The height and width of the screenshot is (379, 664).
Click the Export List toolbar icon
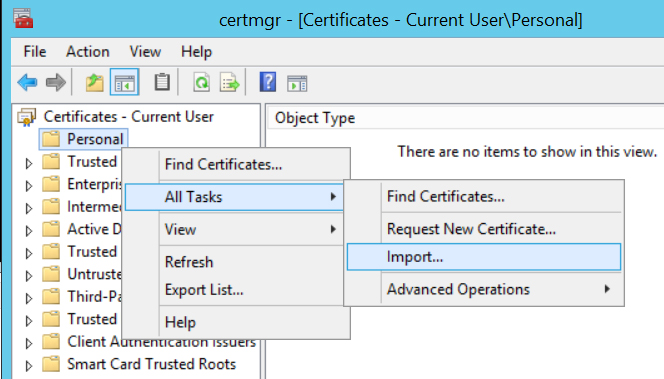[230, 82]
